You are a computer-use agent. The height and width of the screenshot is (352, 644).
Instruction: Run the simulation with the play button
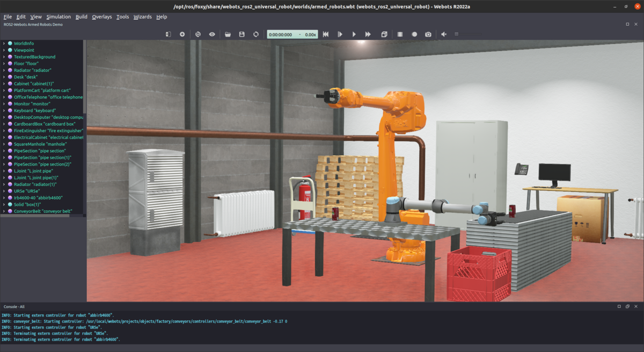point(354,34)
